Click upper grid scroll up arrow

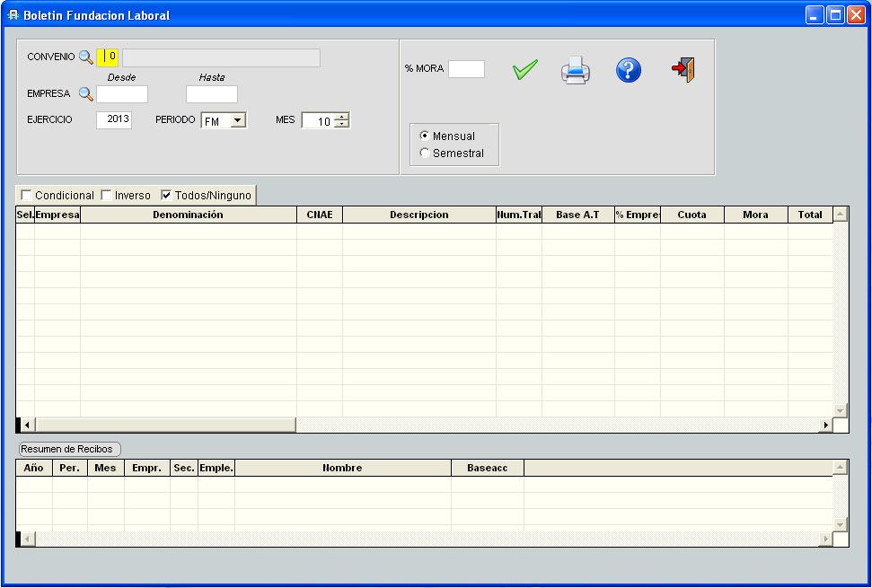point(841,214)
